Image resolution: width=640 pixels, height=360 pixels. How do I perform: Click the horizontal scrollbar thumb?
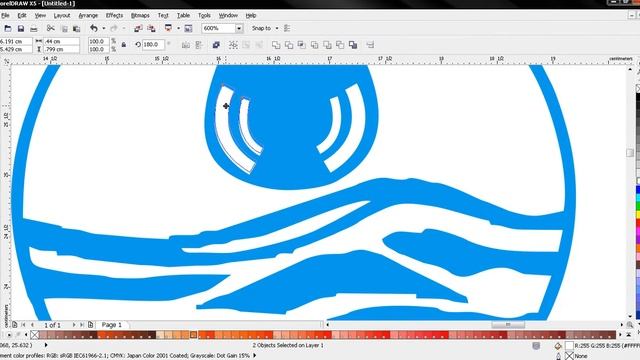(x=508, y=325)
